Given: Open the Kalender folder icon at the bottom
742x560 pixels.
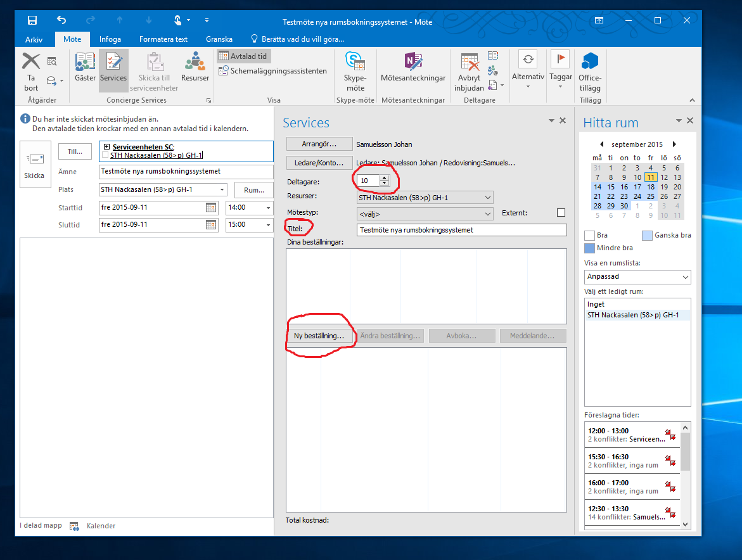Looking at the screenshot, I should pos(74,526).
